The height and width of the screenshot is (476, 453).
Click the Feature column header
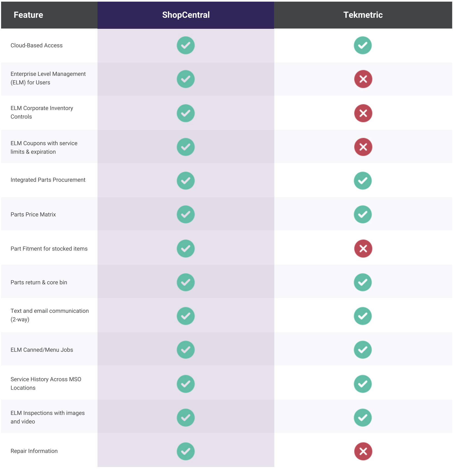[x=29, y=15]
